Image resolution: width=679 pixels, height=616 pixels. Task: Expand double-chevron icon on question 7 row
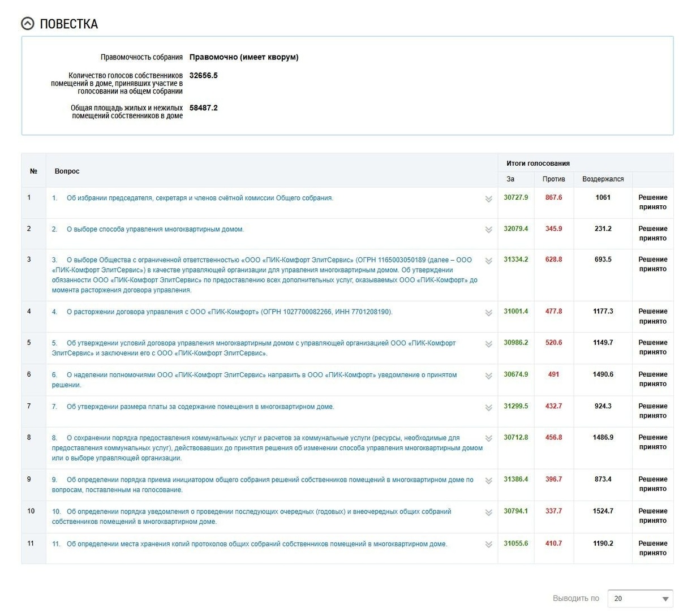pyautogui.click(x=488, y=408)
